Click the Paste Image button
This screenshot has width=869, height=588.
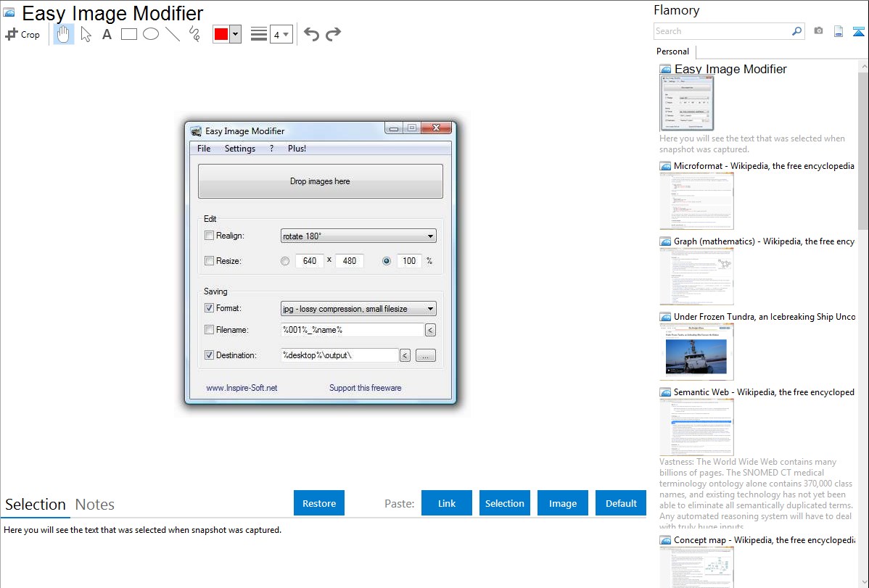[x=562, y=503]
